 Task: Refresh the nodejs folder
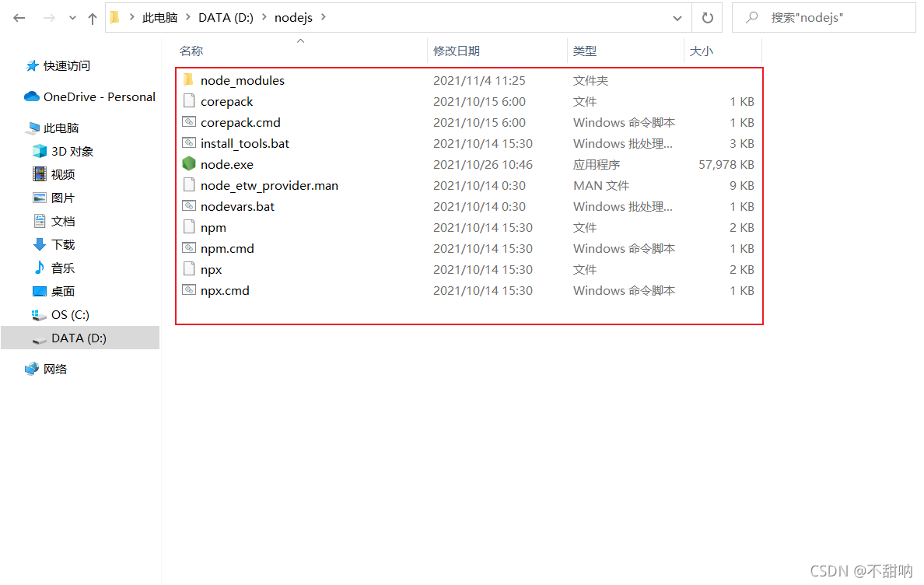tap(708, 18)
